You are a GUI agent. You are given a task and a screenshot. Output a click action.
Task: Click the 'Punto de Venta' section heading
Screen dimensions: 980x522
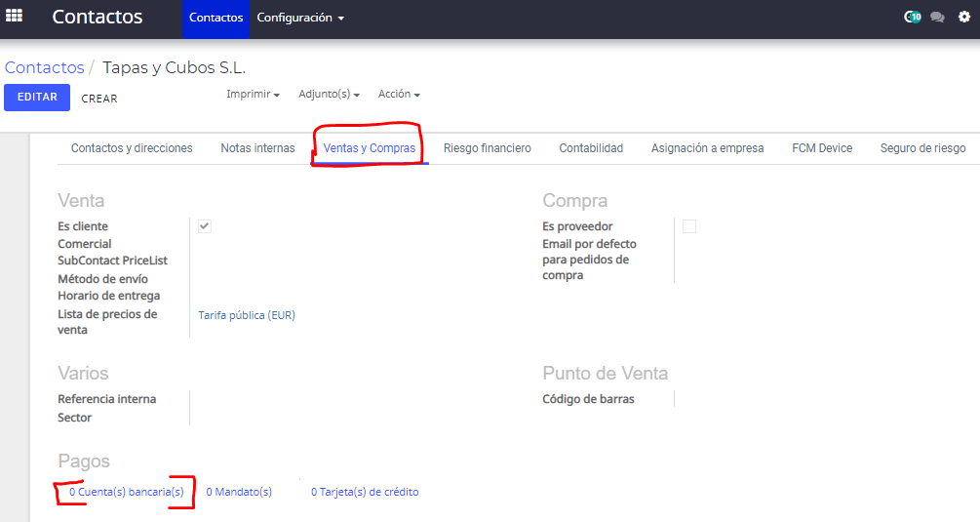click(x=605, y=374)
